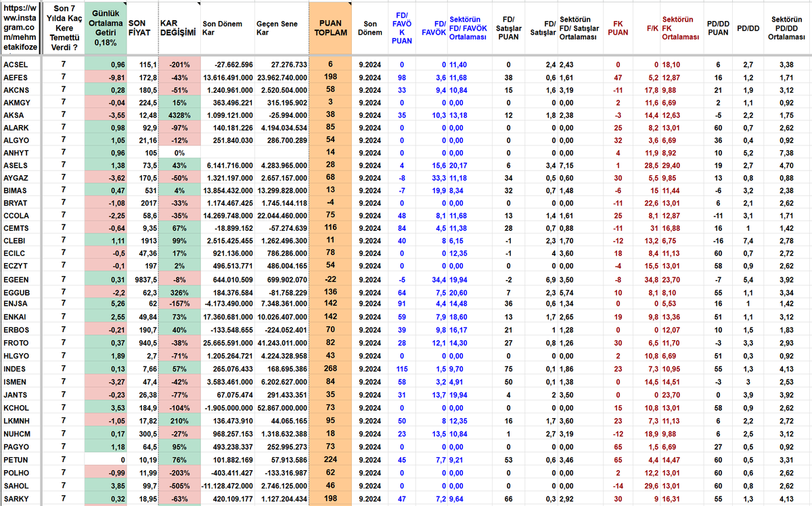Select 'Son 7 Yılda Kaç Kere Temettü Verdi ?' header

(63, 27)
